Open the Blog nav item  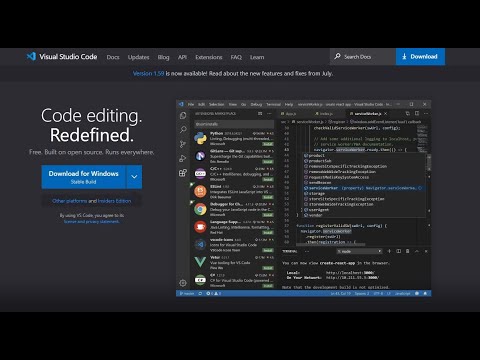tap(163, 57)
